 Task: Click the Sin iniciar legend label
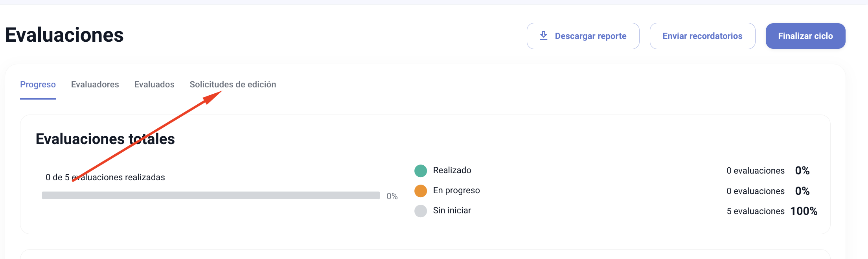pyautogui.click(x=452, y=211)
